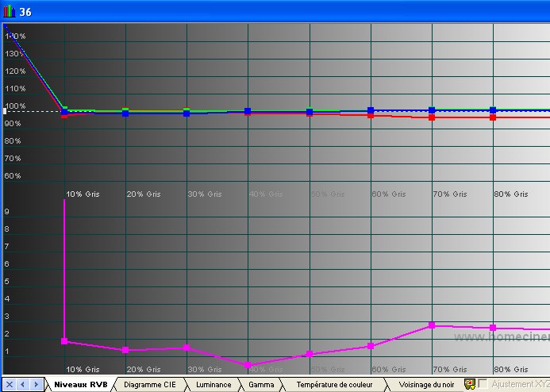Select the Gamma tab
Image resolution: width=550 pixels, height=392 pixels.
coord(261,385)
